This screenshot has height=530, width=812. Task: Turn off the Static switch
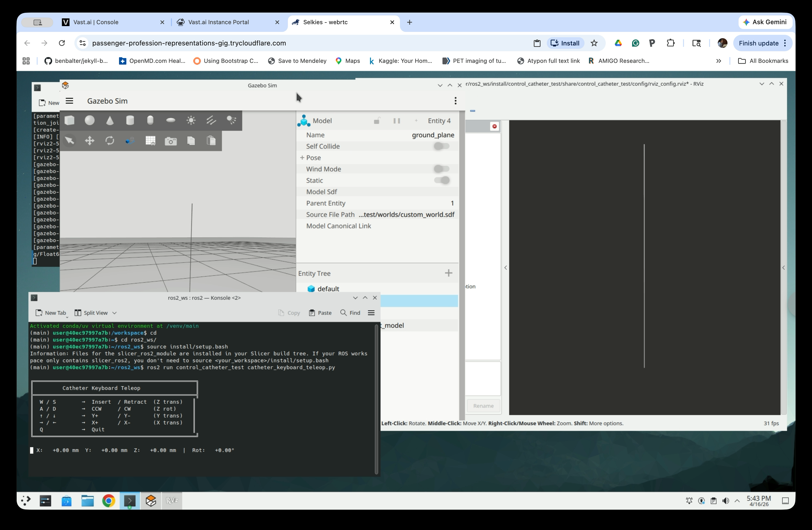pyautogui.click(x=442, y=180)
